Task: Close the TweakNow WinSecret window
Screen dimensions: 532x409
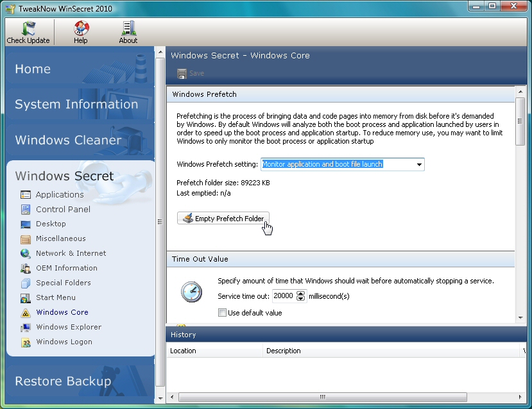Action: pos(513,6)
